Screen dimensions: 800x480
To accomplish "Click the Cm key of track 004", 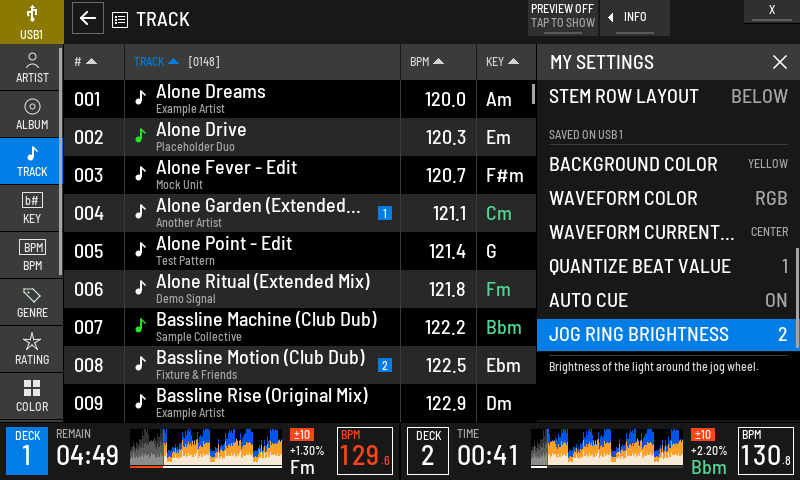I will coord(498,213).
